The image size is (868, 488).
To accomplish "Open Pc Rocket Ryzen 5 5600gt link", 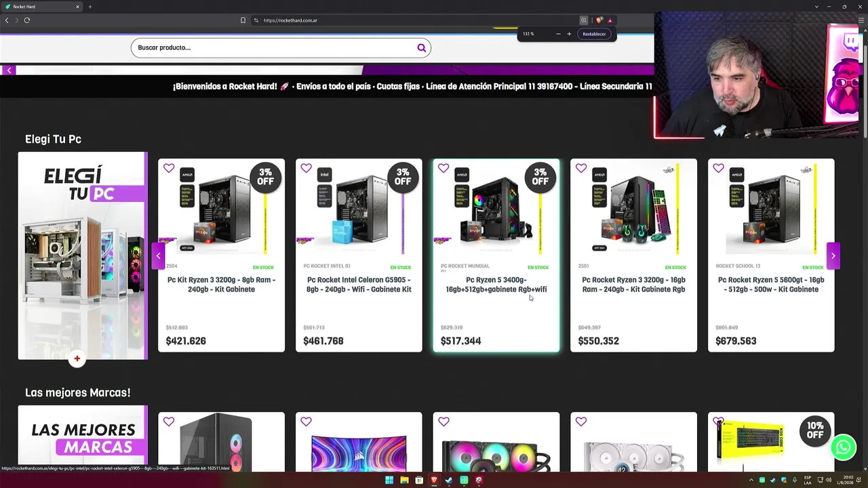I will (771, 285).
